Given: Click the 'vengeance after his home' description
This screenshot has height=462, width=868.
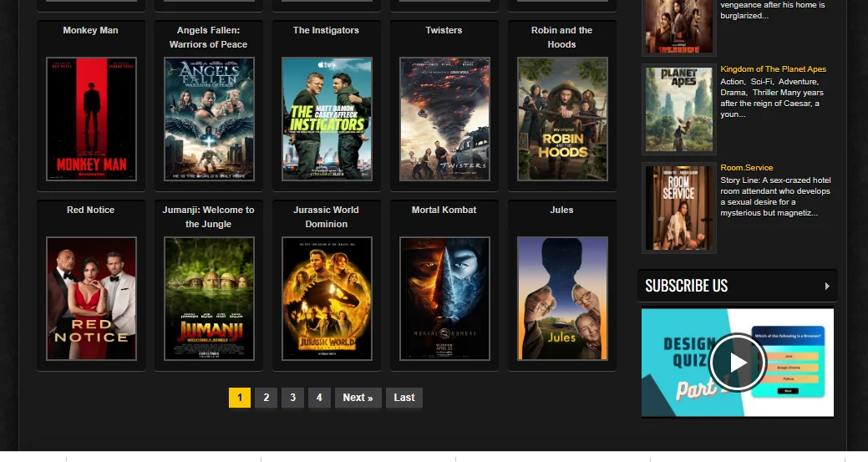Looking at the screenshot, I should pos(773,11).
